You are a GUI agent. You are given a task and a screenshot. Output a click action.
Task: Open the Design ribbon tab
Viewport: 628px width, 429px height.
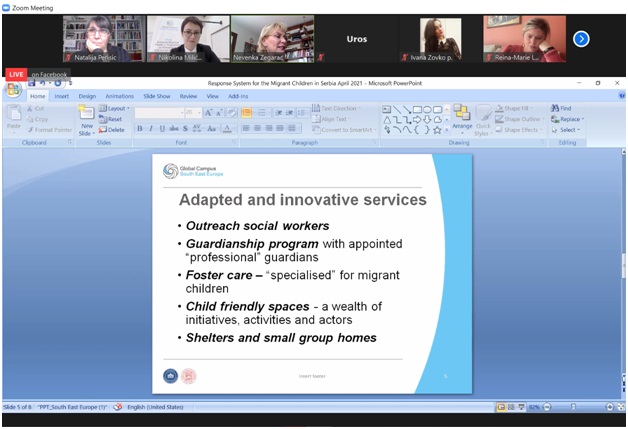coord(87,96)
